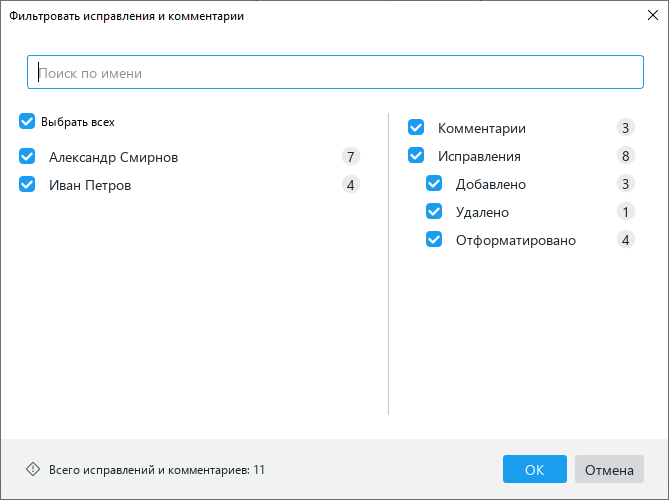Viewport: 669px width, 500px height.
Task: Disable the Отформатировано checkbox
Action: coord(434,240)
